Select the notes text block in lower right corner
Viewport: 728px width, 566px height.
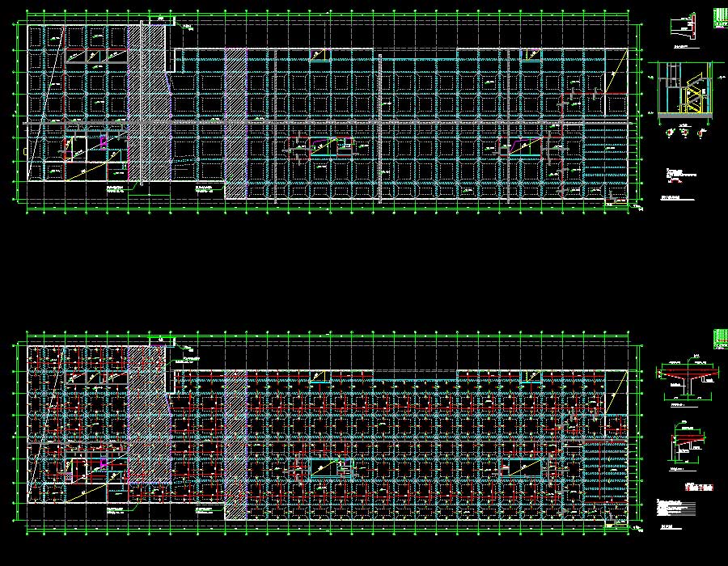676,508
